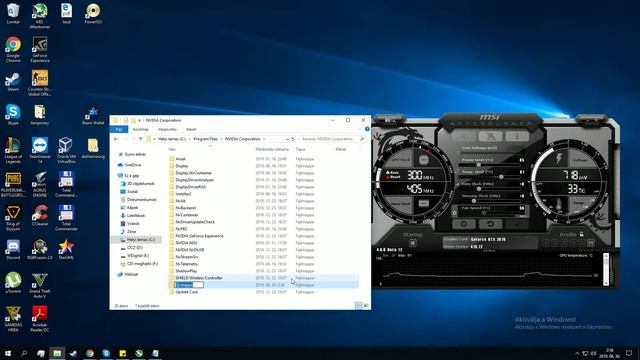
Task: Select the Update Core folder
Action: coord(187,292)
